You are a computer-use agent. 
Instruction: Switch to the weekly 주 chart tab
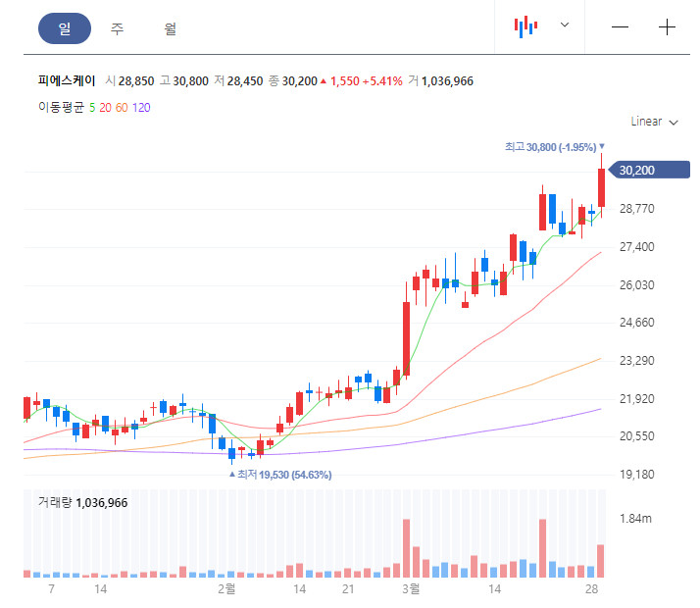pyautogui.click(x=117, y=28)
